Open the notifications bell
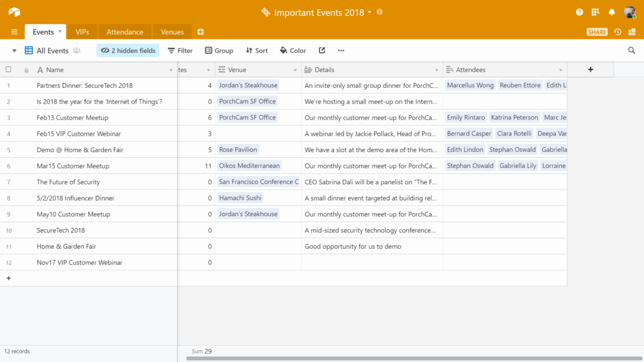Viewport: 644px width, 362px height. (611, 13)
